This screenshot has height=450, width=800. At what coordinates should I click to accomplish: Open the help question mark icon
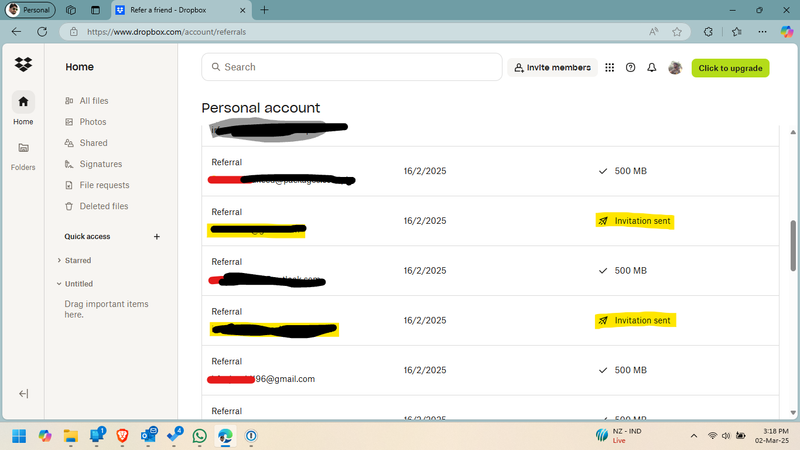click(x=630, y=68)
